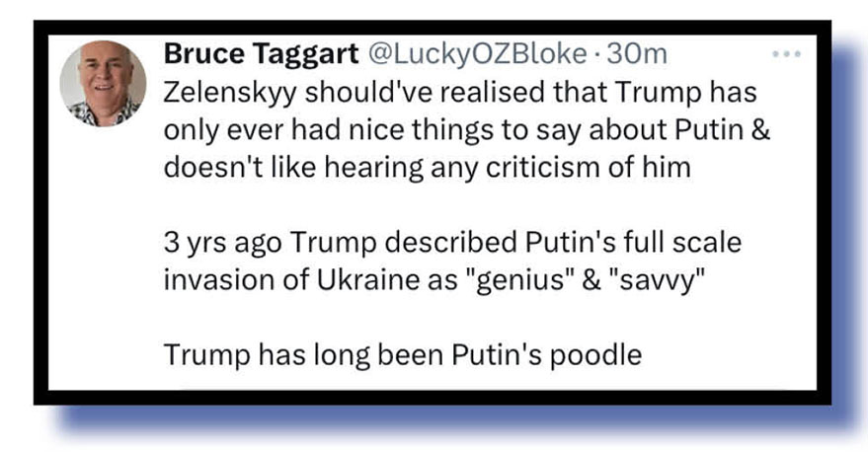Click Bruce Taggart's profile avatar photo
Screen dimensions: 868x452
click(104, 84)
